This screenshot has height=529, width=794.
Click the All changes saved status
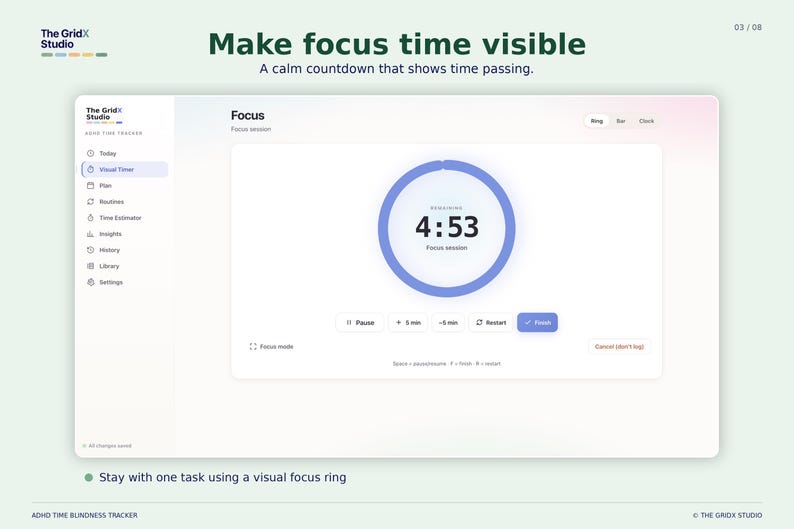pyautogui.click(x=107, y=446)
